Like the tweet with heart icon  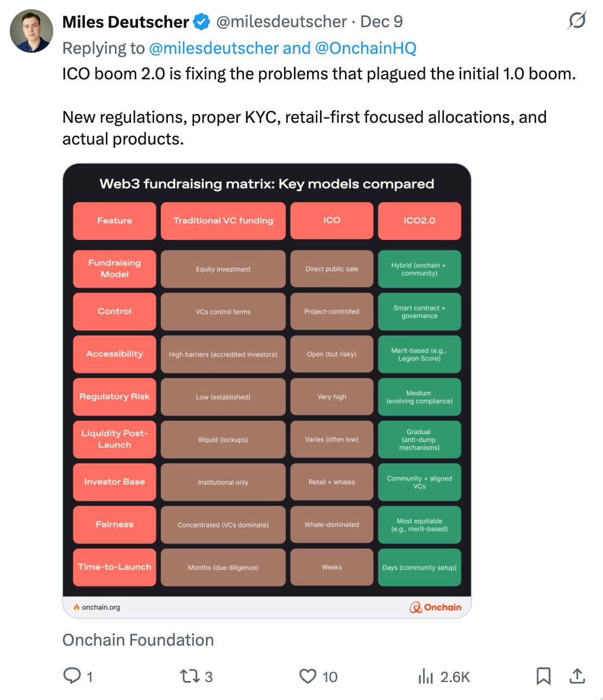tap(308, 676)
